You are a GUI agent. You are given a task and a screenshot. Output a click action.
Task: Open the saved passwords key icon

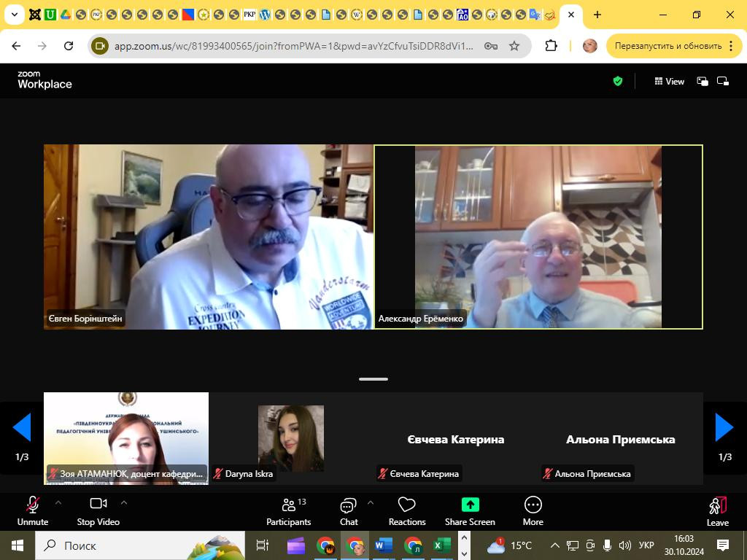(x=491, y=46)
